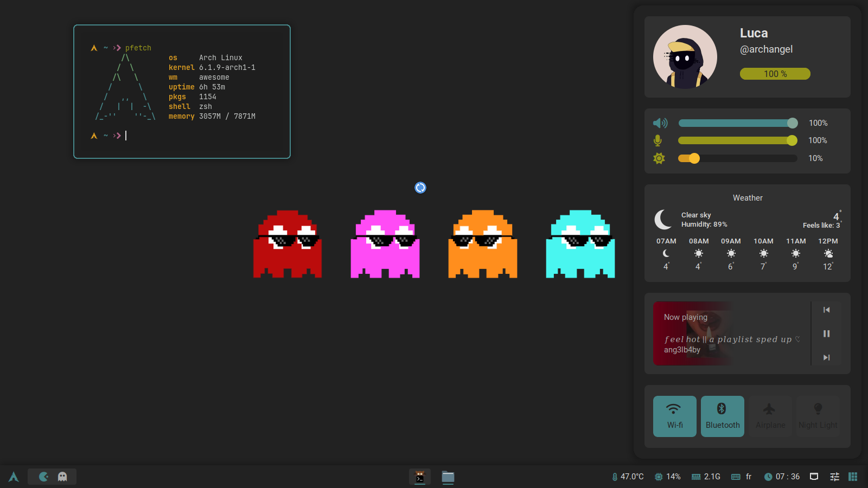Click the spinning refresh cursor icon
The height and width of the screenshot is (488, 868).
pyautogui.click(x=420, y=188)
